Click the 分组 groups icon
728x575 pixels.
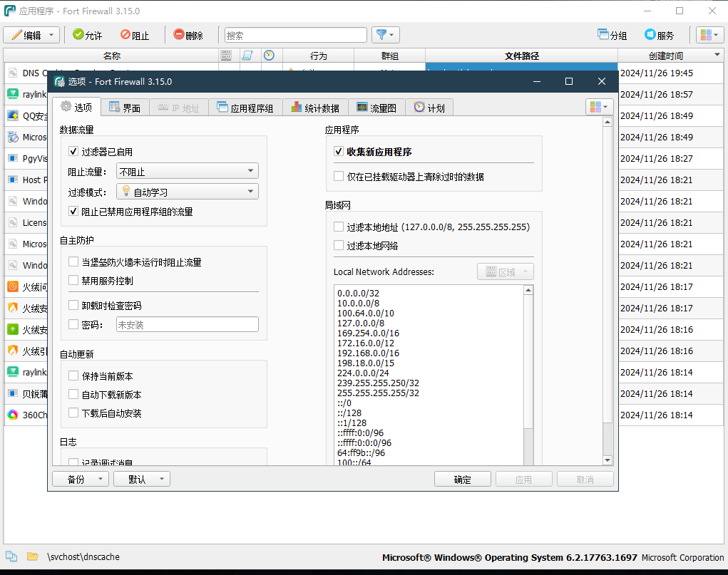(603, 35)
